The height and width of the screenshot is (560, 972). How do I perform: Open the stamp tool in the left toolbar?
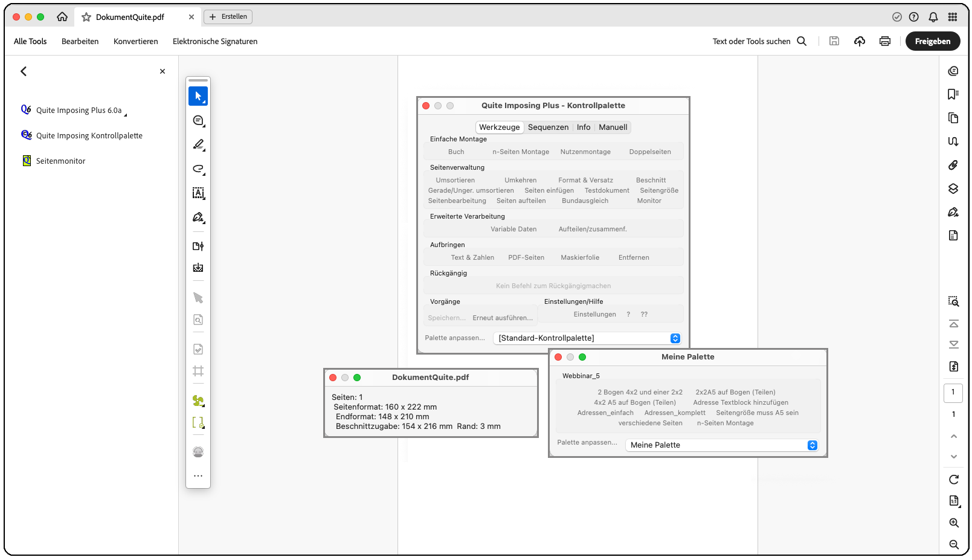click(198, 268)
